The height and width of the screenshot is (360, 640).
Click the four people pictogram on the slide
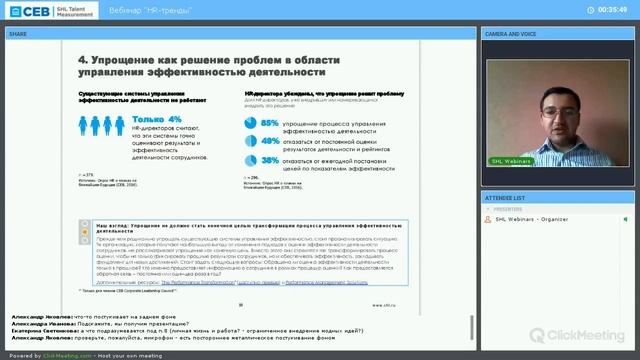[x=101, y=126]
